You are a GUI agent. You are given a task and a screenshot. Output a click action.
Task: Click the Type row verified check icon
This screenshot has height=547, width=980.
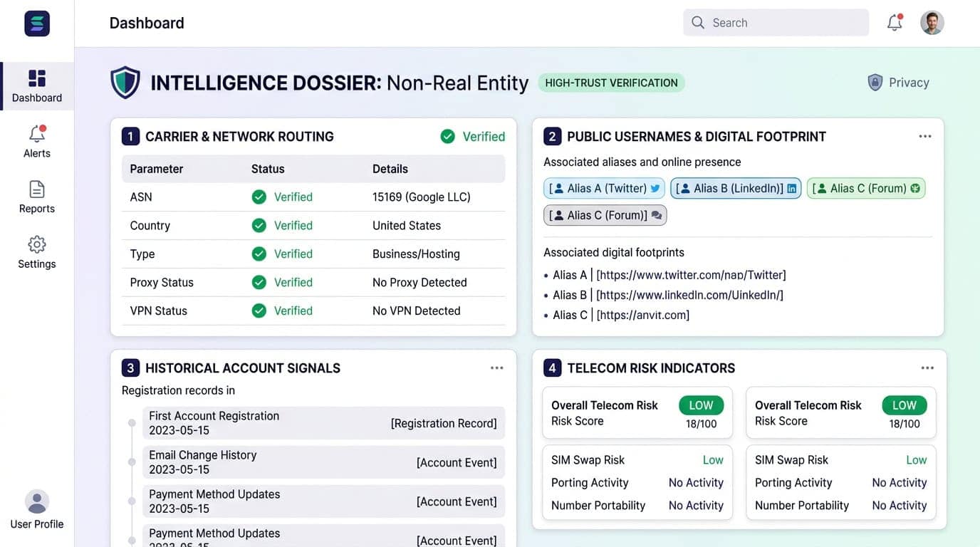coord(259,254)
